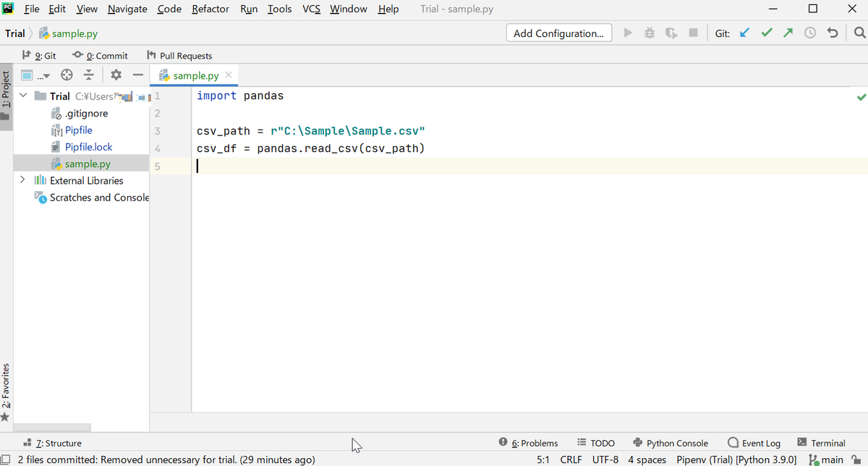Viewport: 868px width, 466px height.
Task: Open the File menu
Action: [x=32, y=9]
